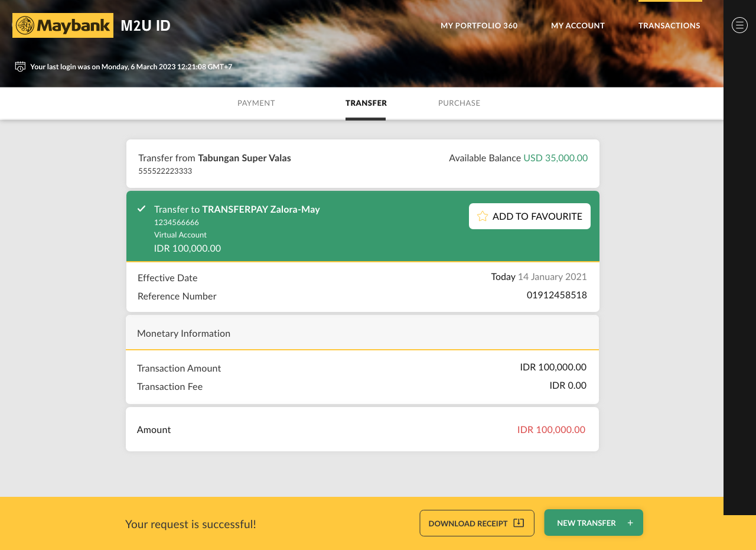The height and width of the screenshot is (550, 756).
Task: Add recipient to favourites
Action: click(x=530, y=216)
